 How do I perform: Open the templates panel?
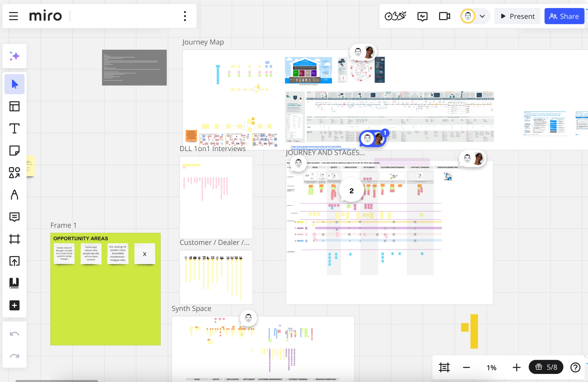point(14,106)
